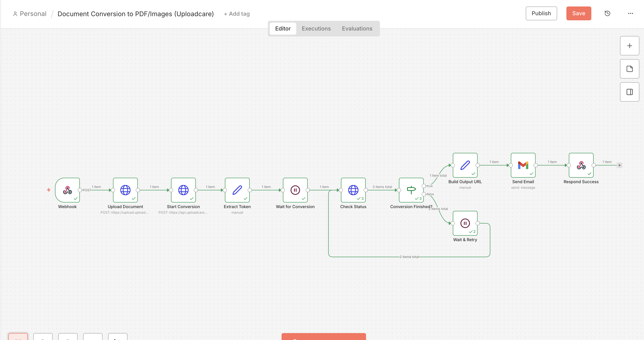Select the Wait for Conversion pause node
Image resolution: width=644 pixels, height=340 pixels.
point(295,190)
